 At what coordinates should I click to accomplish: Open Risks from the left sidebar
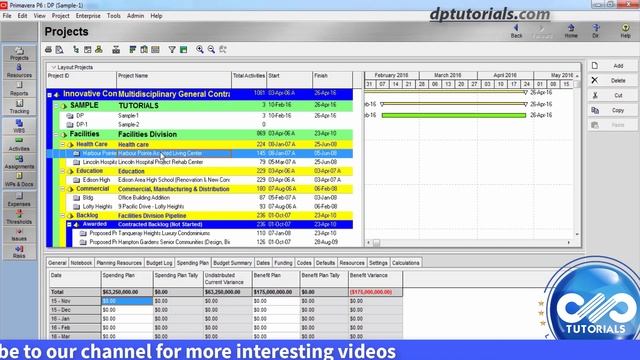point(19,251)
